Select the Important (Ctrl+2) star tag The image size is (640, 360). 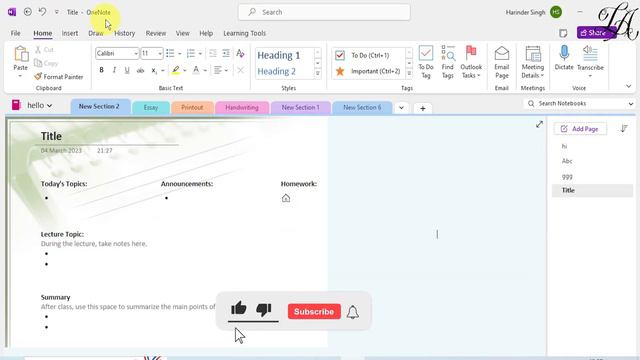pyautogui.click(x=369, y=71)
